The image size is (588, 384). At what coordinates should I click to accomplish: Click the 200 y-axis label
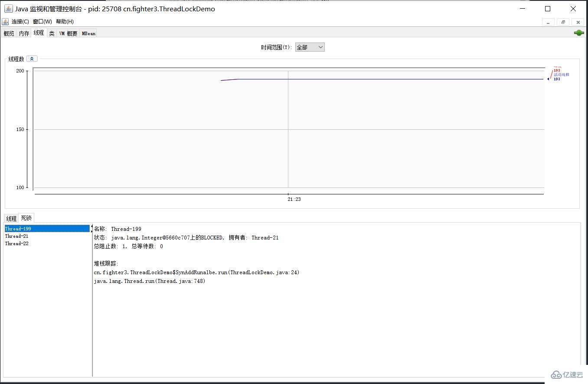click(20, 71)
